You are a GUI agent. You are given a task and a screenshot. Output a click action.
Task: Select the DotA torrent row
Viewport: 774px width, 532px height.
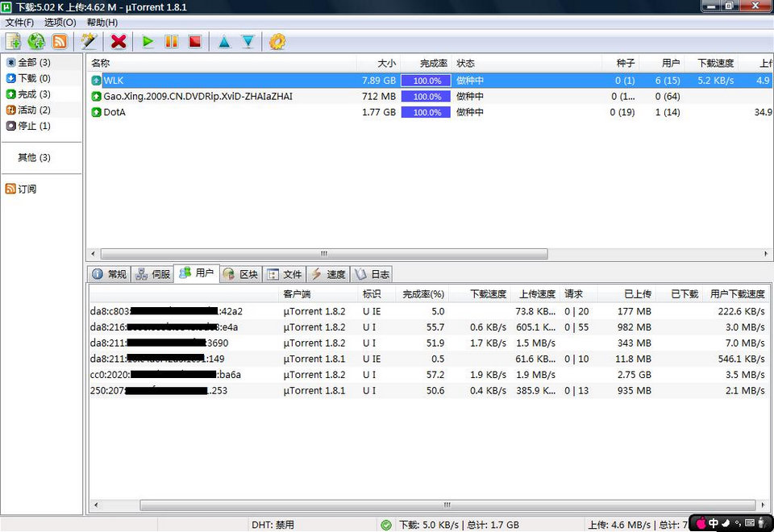tap(430, 112)
